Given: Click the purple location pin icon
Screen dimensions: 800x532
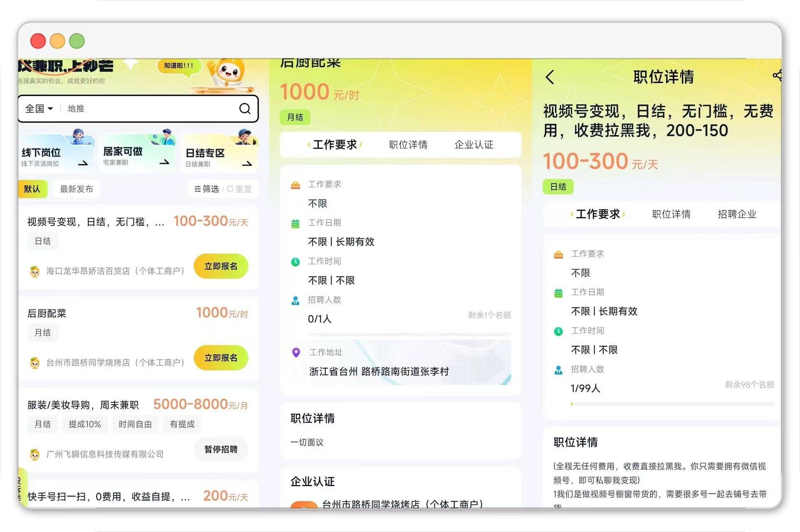Looking at the screenshot, I should coord(296,352).
